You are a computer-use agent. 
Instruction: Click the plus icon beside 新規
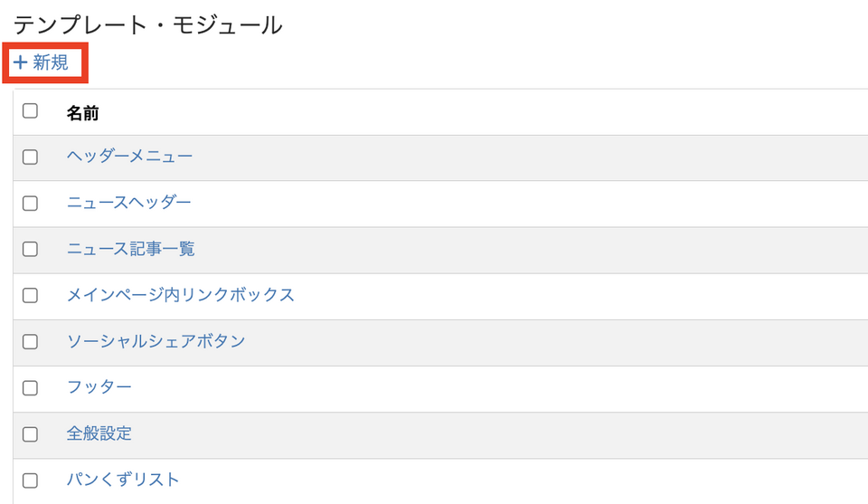pyautogui.click(x=21, y=63)
